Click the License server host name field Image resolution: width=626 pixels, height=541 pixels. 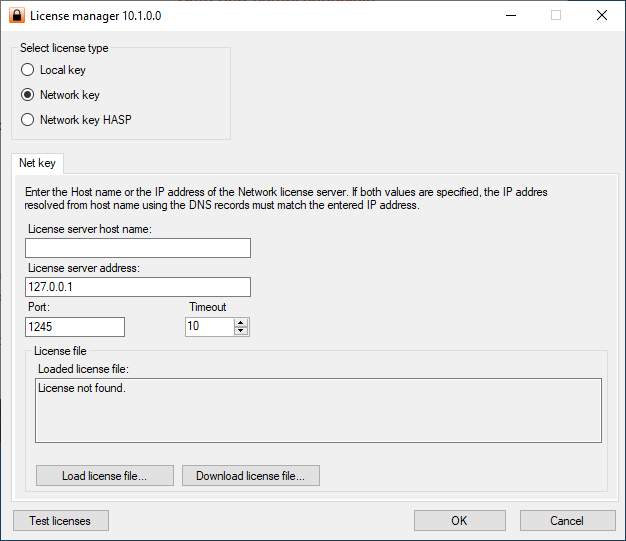138,248
